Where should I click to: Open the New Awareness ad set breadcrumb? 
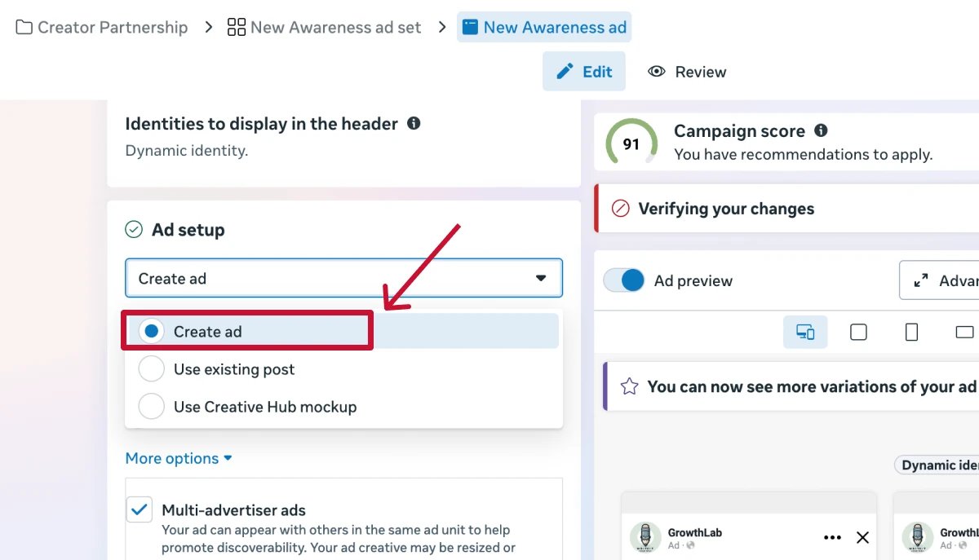point(324,27)
